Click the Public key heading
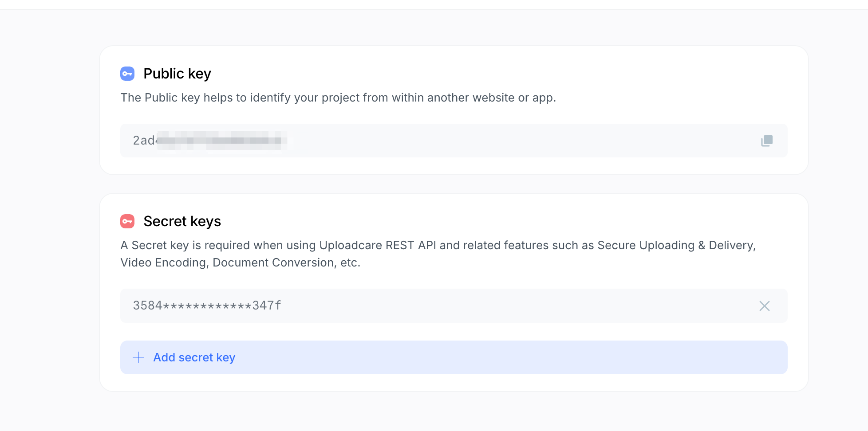The height and width of the screenshot is (431, 868). tap(177, 74)
